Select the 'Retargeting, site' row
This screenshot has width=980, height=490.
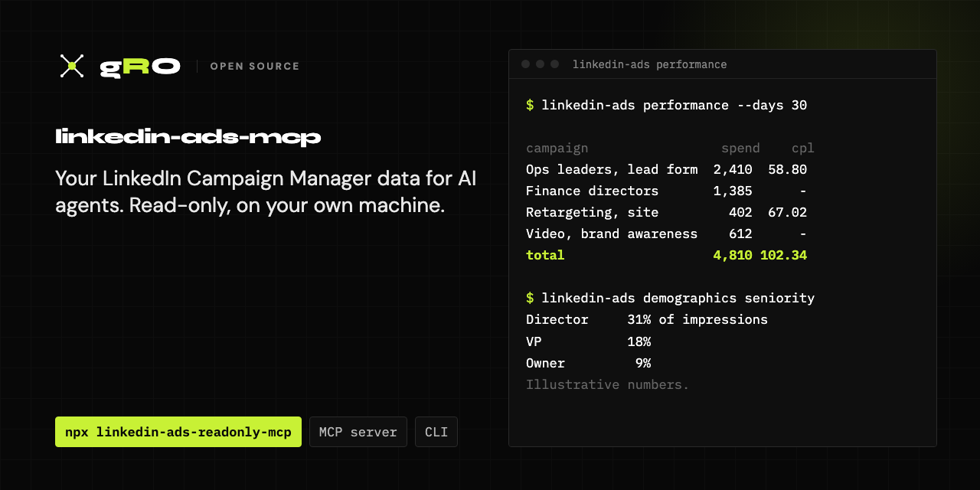667,212
